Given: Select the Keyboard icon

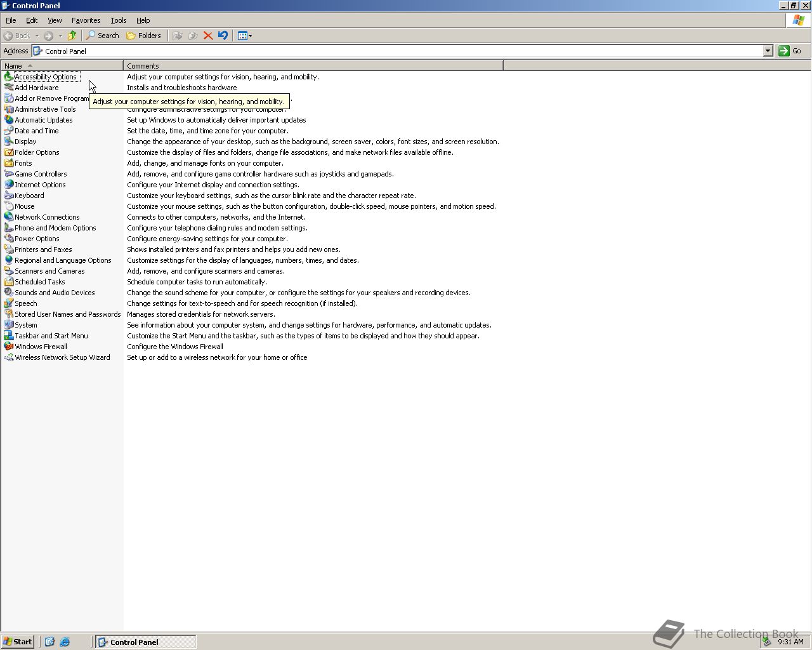Looking at the screenshot, I should point(9,196).
